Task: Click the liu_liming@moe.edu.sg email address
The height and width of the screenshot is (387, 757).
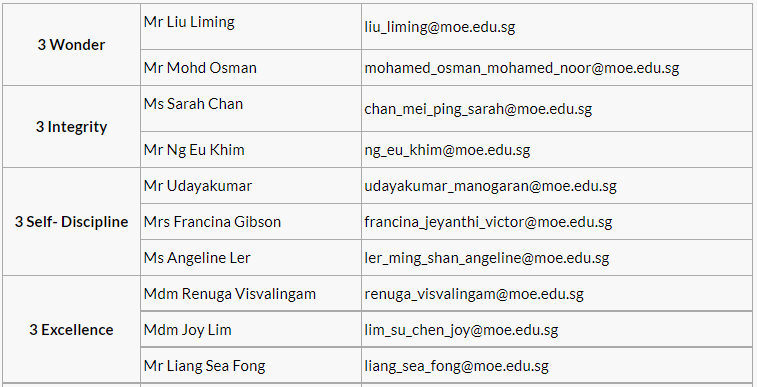Action: [x=440, y=27]
